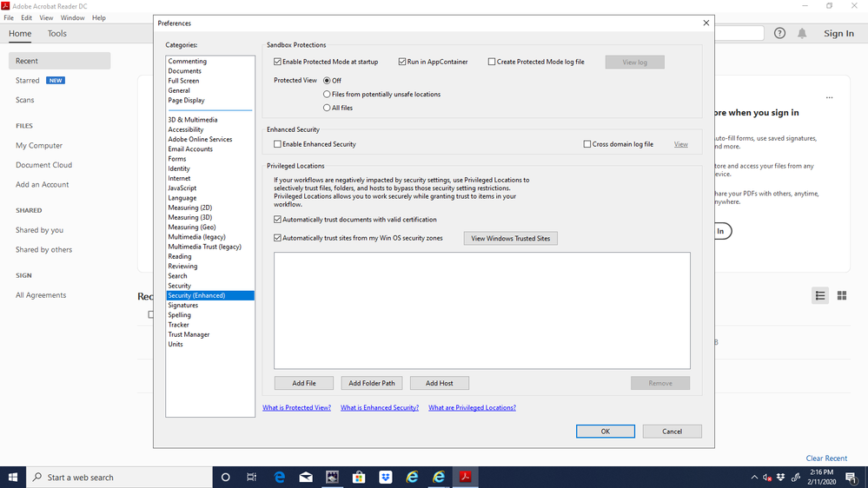Viewport: 868px width, 488px height.
Task: Open options ellipsis on sign-in card
Action: point(829,97)
